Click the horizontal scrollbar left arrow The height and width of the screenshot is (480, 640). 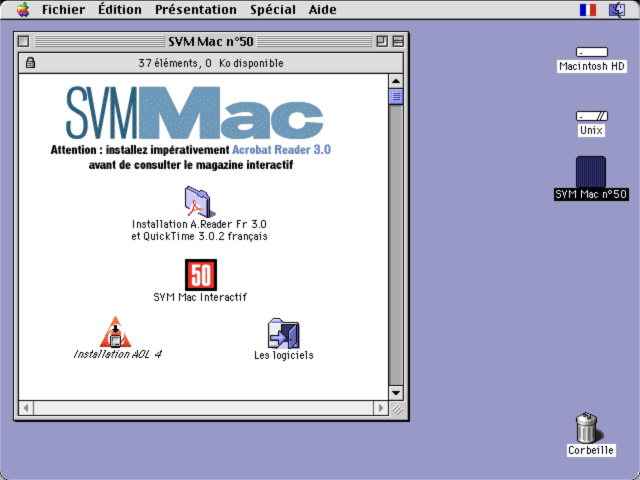(26, 408)
